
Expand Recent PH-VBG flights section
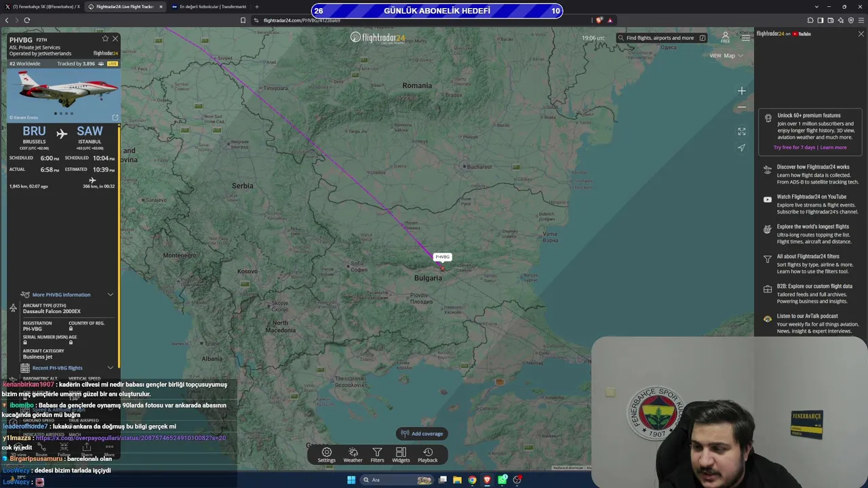click(x=66, y=368)
